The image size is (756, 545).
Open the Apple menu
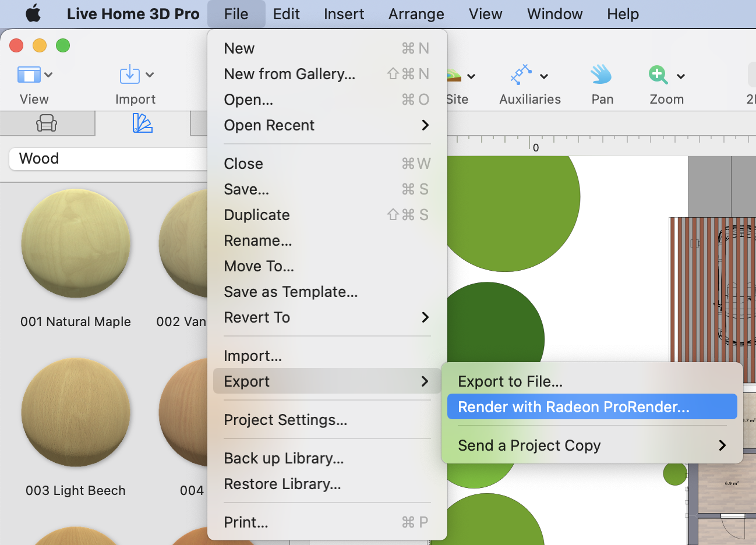(33, 13)
